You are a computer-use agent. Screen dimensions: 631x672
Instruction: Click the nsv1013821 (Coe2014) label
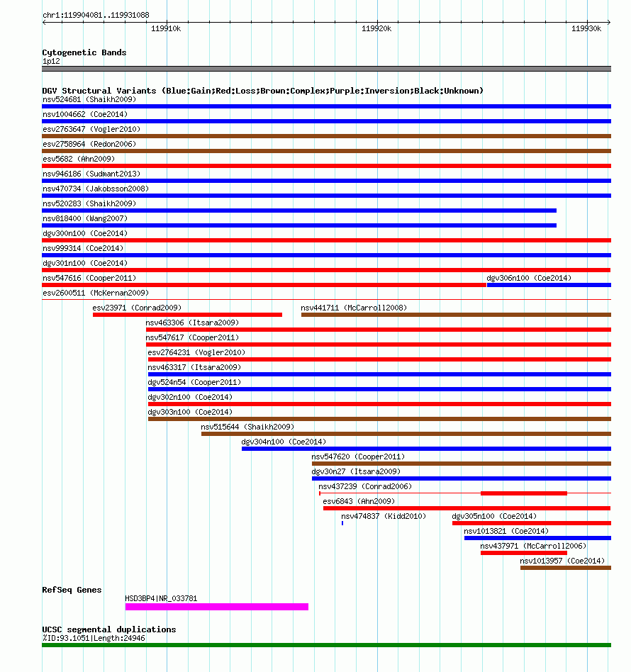coord(506,532)
